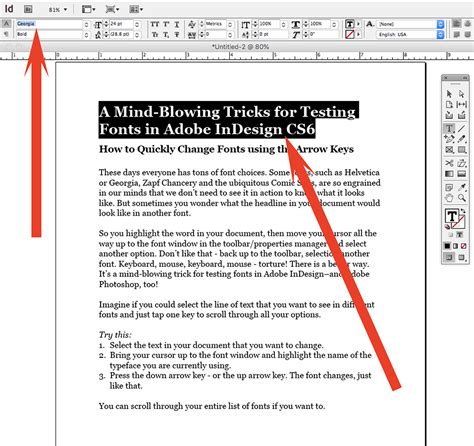The width and height of the screenshot is (474, 446).
Task: Select the Gap tool
Action: tap(461, 105)
